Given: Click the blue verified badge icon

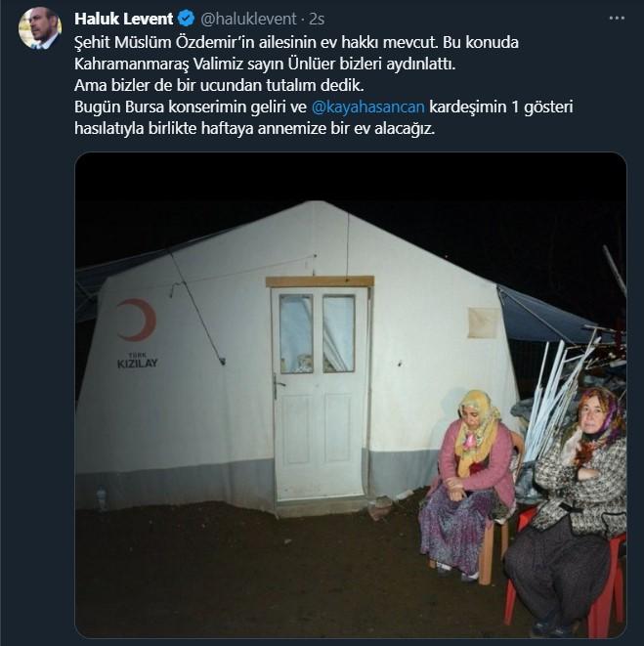Looking at the screenshot, I should pyautogui.click(x=187, y=19).
